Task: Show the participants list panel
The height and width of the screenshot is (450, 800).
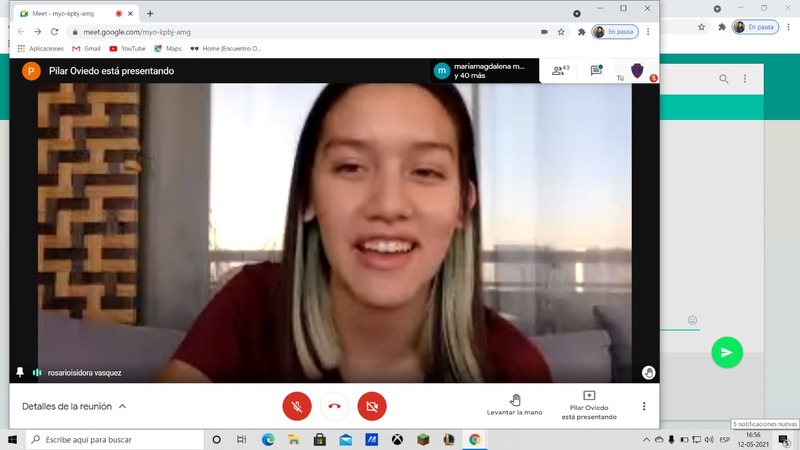Action: coord(561,71)
